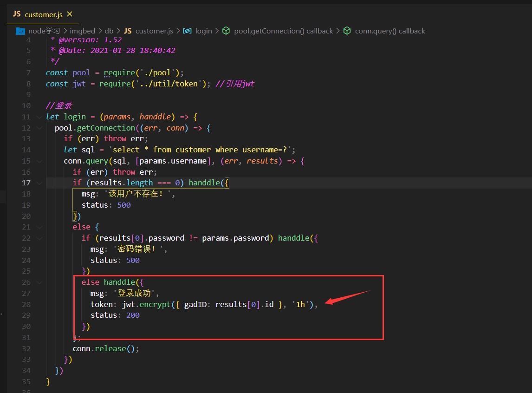
Task: Collapse the conn.query block at line 15
Action: pyautogui.click(x=39, y=161)
